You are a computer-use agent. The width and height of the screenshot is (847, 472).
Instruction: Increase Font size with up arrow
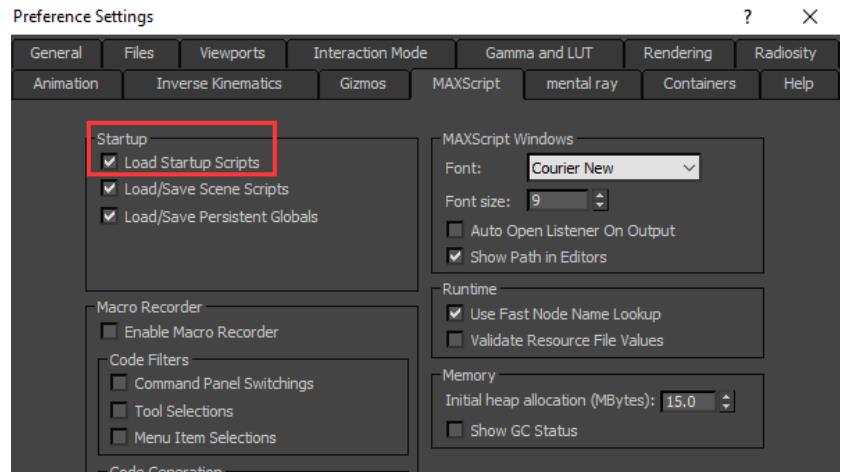pyautogui.click(x=600, y=195)
